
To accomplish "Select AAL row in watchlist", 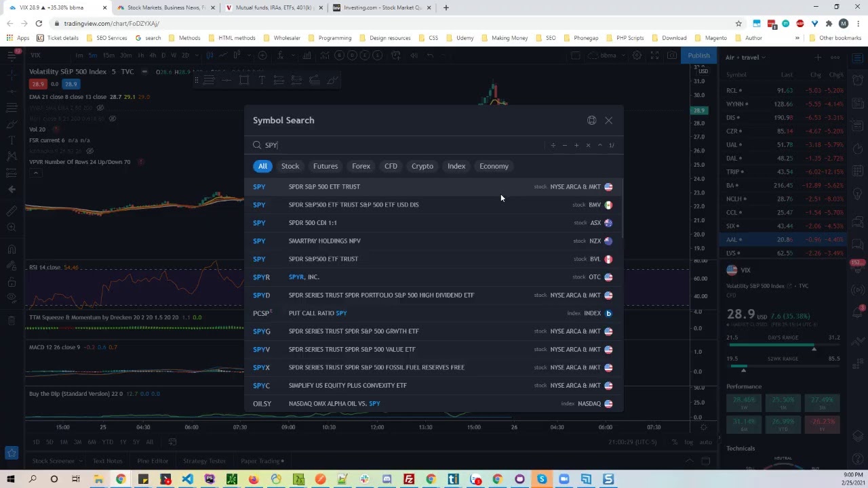I will pyautogui.click(x=784, y=239).
